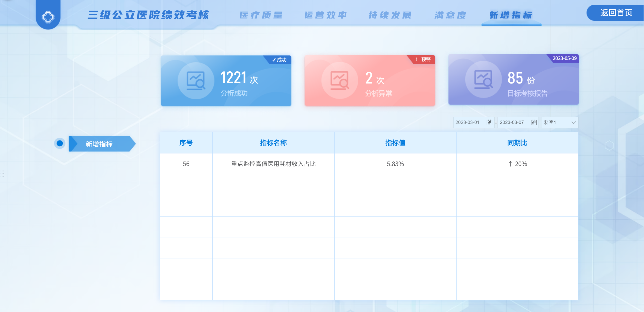644x312 pixels.
Task: Open the 持续发展 tab
Action: 390,15
